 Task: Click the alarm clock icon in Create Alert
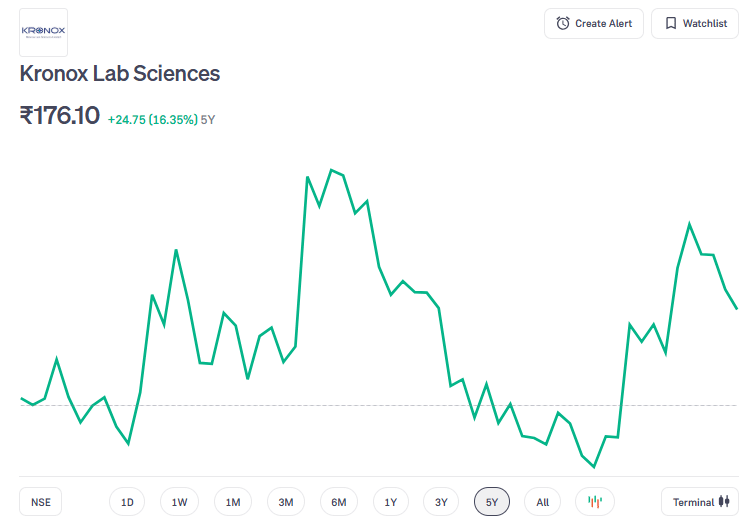click(x=563, y=23)
